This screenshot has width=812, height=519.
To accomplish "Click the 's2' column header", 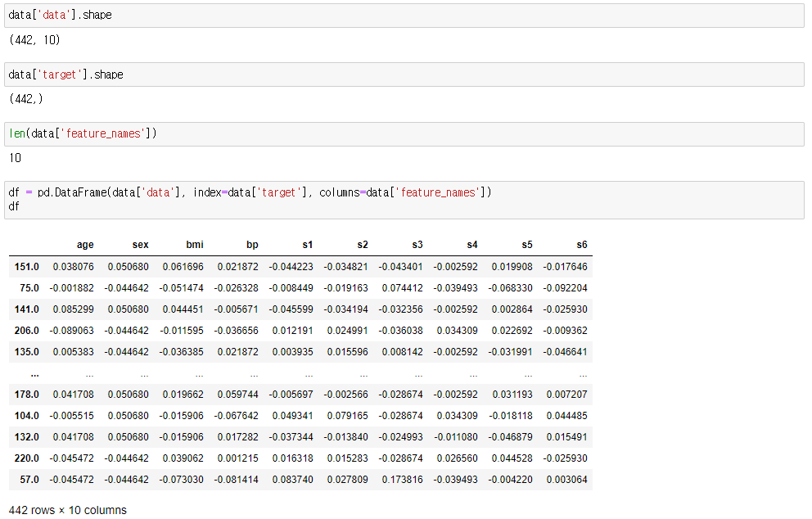I will tap(363, 245).
